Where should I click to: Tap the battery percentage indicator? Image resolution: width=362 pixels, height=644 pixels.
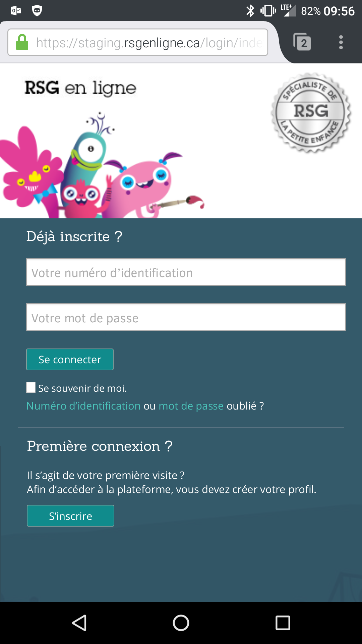tap(311, 11)
